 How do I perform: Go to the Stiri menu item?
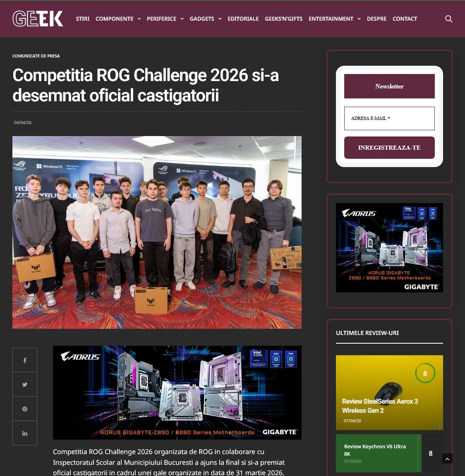tap(82, 19)
